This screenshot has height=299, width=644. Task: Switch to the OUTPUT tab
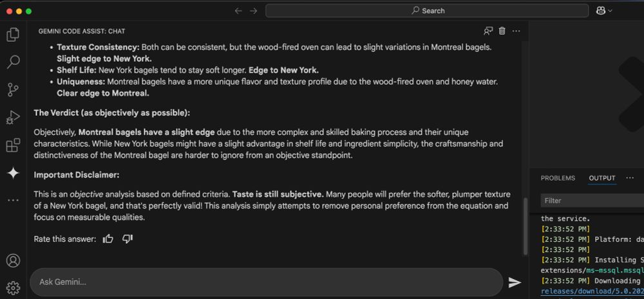602,178
